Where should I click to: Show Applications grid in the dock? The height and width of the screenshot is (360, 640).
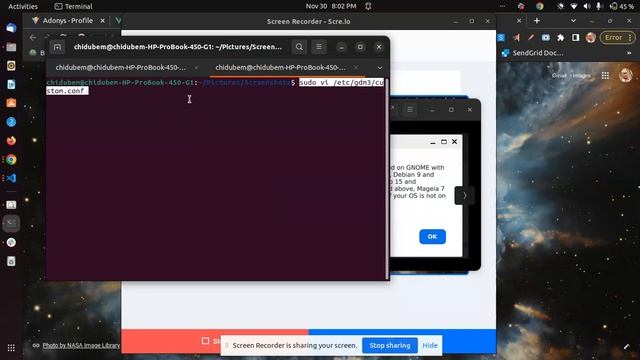point(11,348)
